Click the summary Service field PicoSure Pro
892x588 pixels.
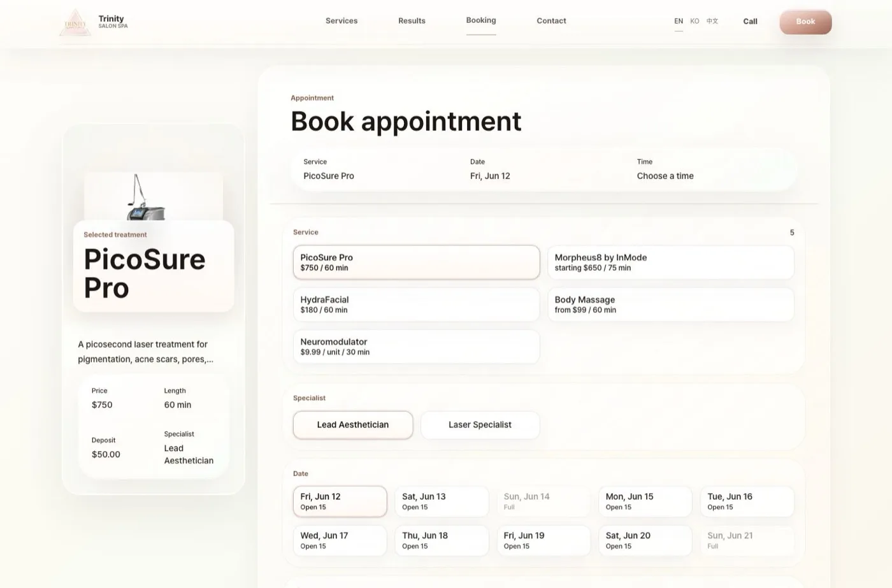pyautogui.click(x=329, y=176)
